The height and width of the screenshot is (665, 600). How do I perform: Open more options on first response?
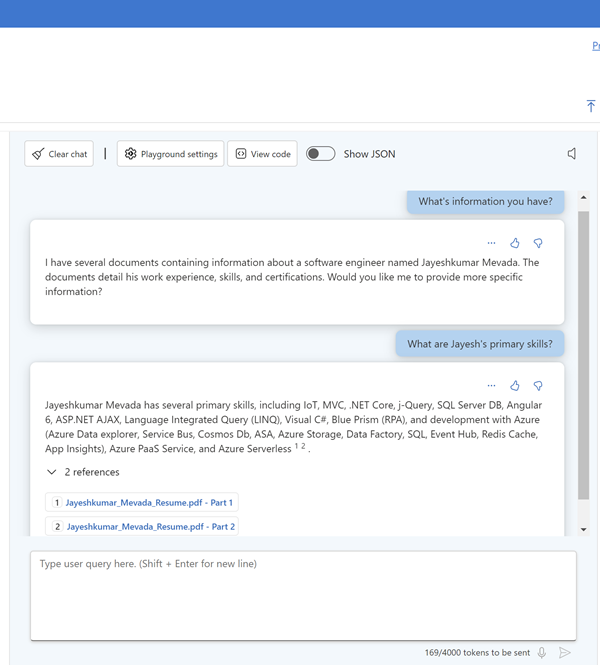click(x=491, y=243)
